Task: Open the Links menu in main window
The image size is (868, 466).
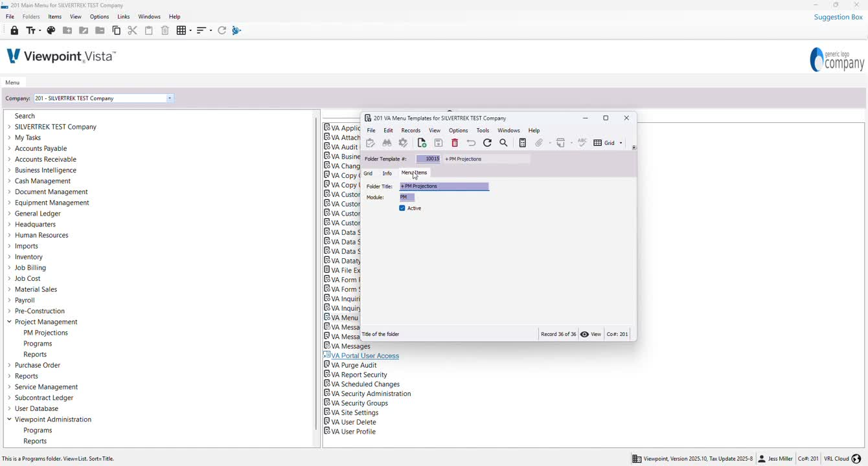Action: pyautogui.click(x=124, y=17)
